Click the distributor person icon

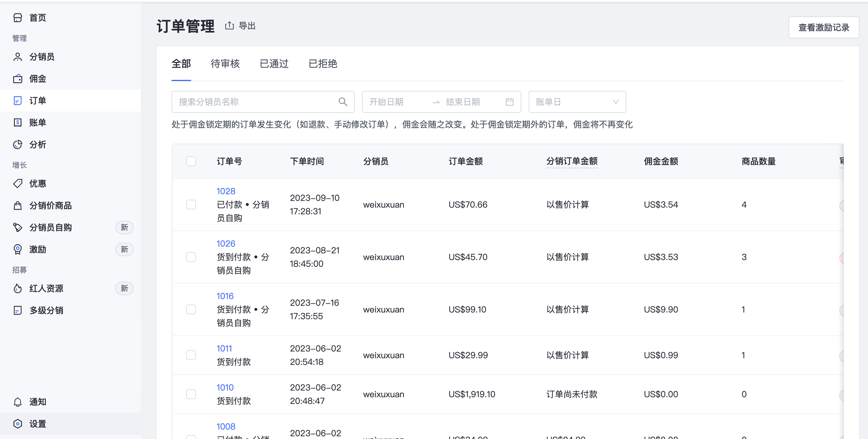pos(17,57)
